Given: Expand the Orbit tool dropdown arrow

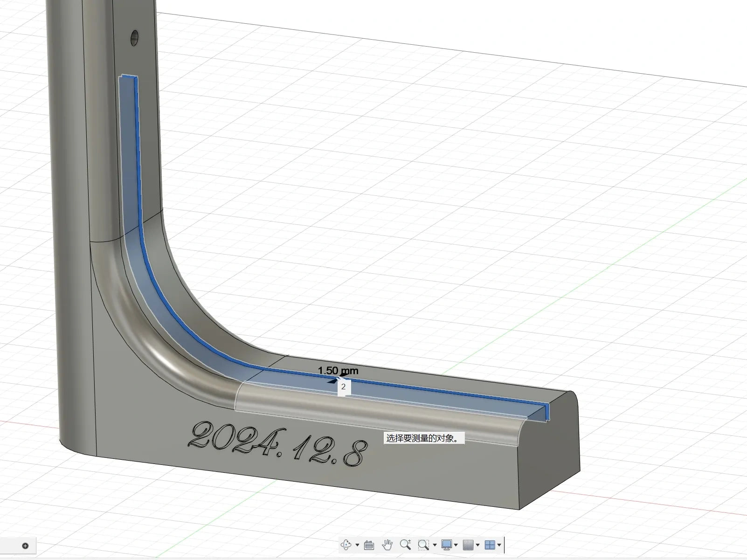Looking at the screenshot, I should pos(357,545).
